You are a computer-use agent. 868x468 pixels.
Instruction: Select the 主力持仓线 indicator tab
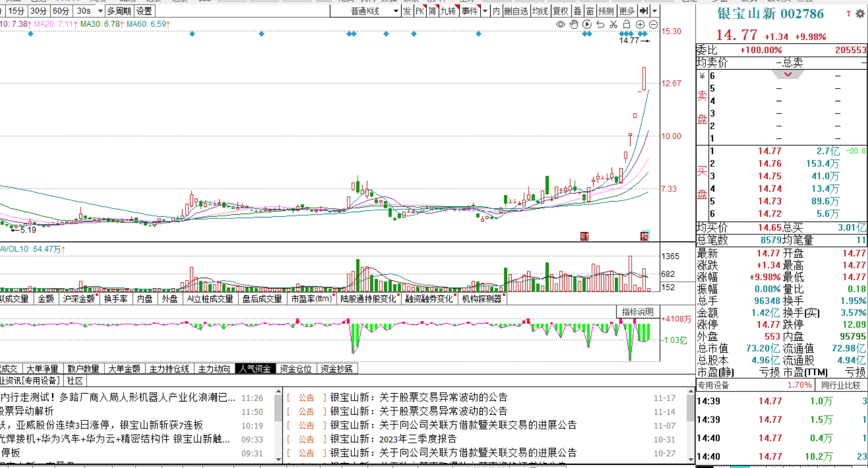click(x=169, y=369)
